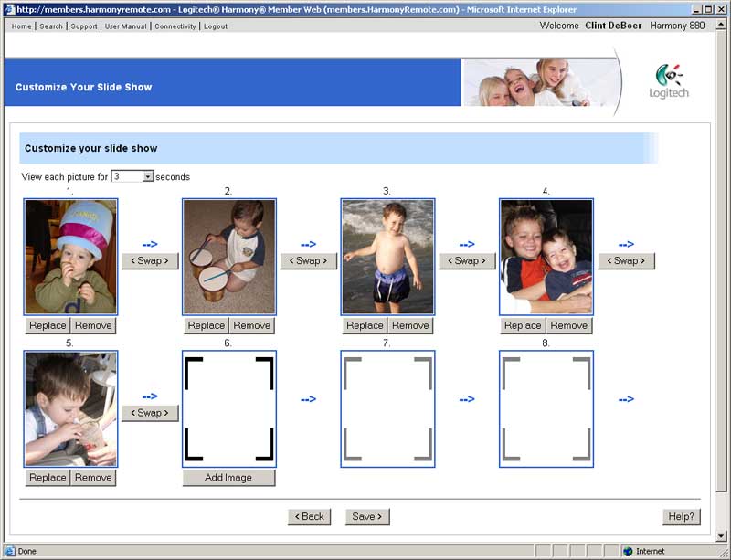The image size is (731, 560).
Task: Open the Connectivity page link
Action: pos(175,26)
